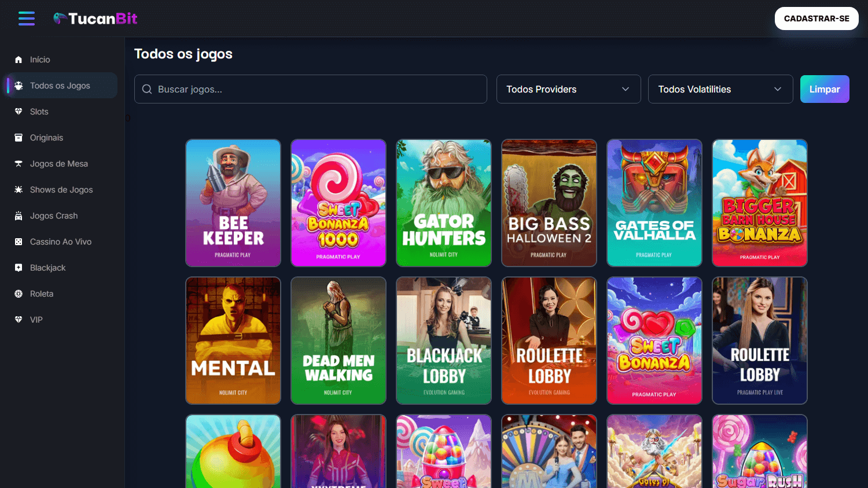Click the Blackjack sidebar icon
Viewport: 868px width, 488px height.
point(19,267)
